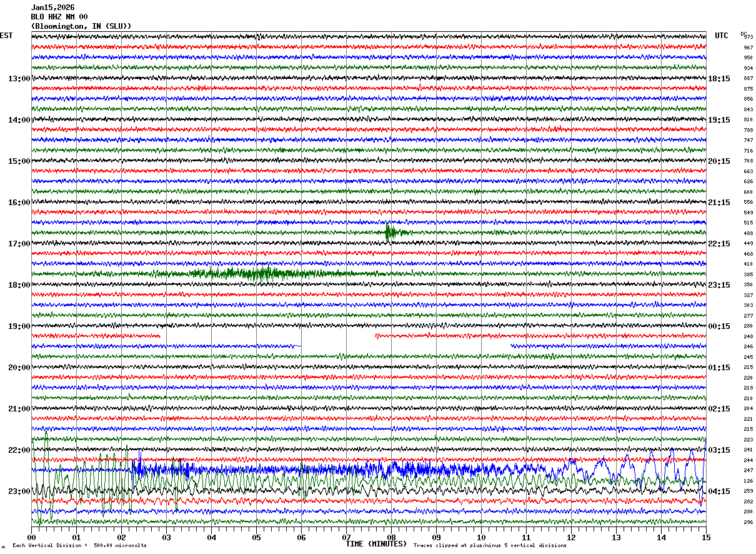
Task: Click the 22:15 UTC time label
Action: (720, 244)
